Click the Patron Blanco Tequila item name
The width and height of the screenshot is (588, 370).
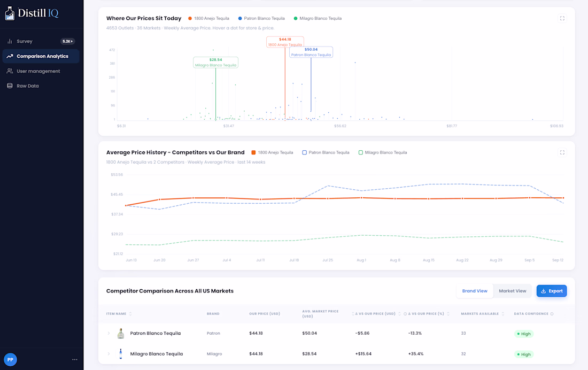pyautogui.click(x=155, y=333)
